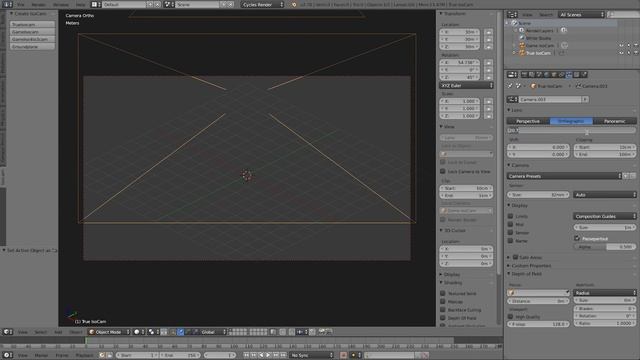Viewport: 640px width, 360px height.
Task: Open the All Scenes outliner filter dropdown
Action: click(582, 14)
